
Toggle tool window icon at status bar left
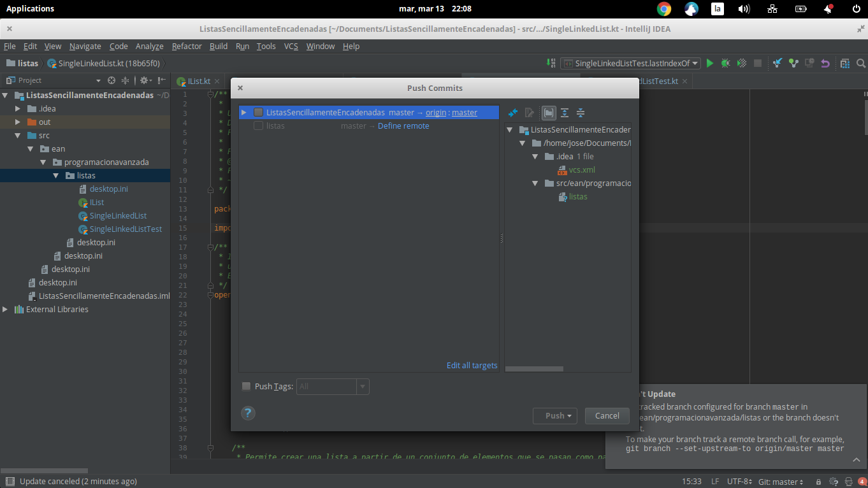[9, 482]
